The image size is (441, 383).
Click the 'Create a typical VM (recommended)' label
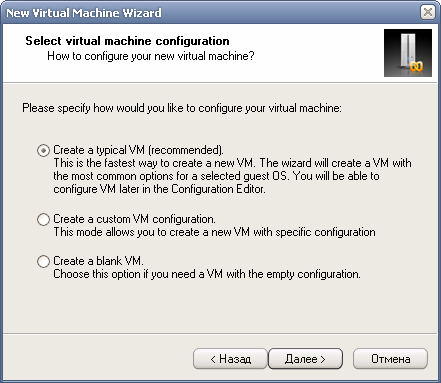pos(138,150)
